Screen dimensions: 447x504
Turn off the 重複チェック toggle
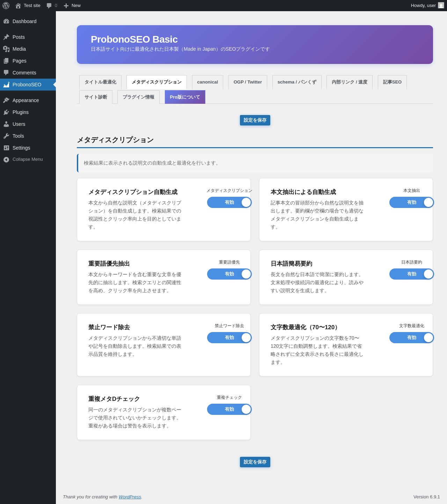point(229,409)
